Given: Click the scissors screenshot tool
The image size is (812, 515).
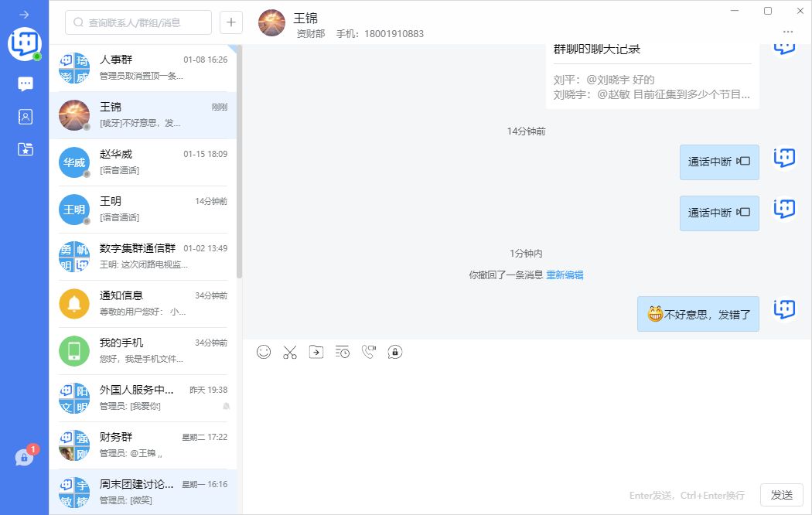Looking at the screenshot, I should coord(290,352).
